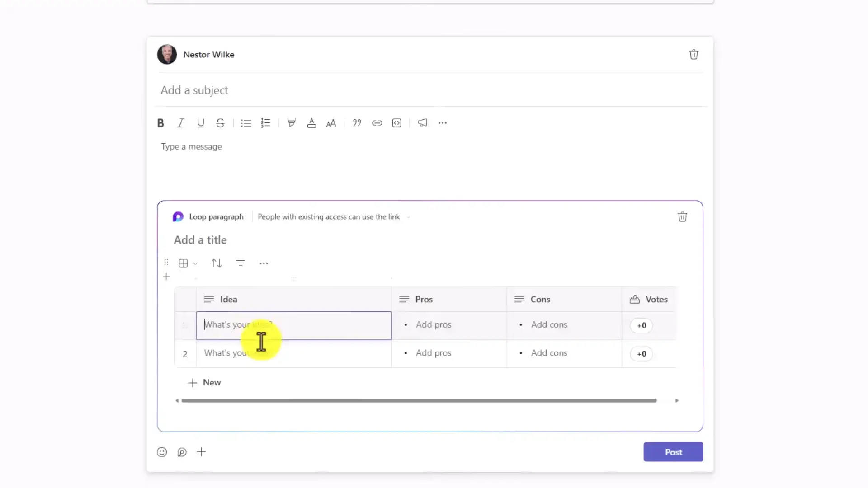Click the table drag handle grip
868x488 pixels.
pos(166,263)
